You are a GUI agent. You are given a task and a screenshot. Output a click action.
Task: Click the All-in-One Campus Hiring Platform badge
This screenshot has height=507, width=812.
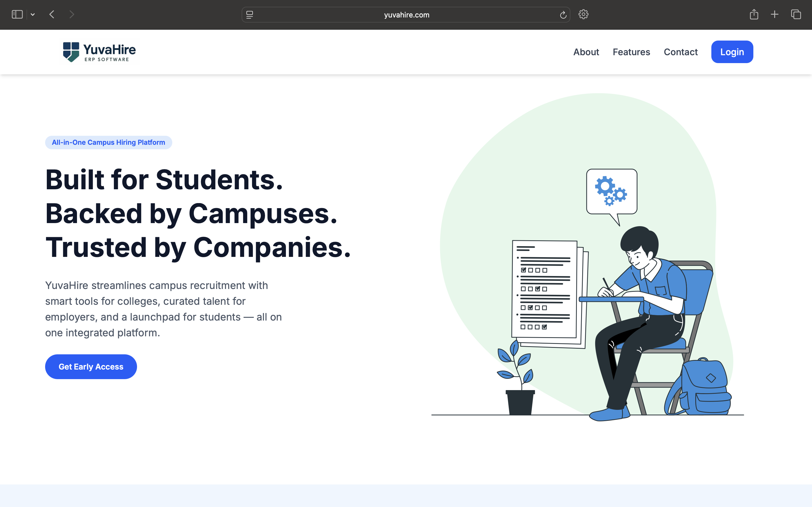tap(108, 143)
